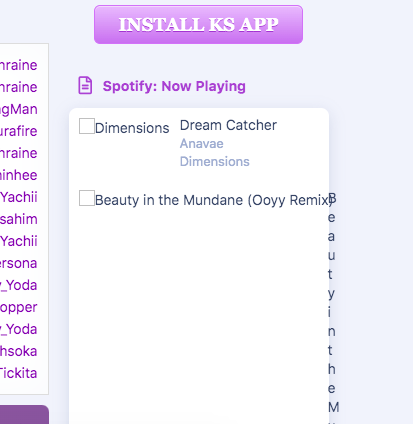Open the hsoka user link
The width and height of the screenshot is (413, 424).
(x=19, y=351)
